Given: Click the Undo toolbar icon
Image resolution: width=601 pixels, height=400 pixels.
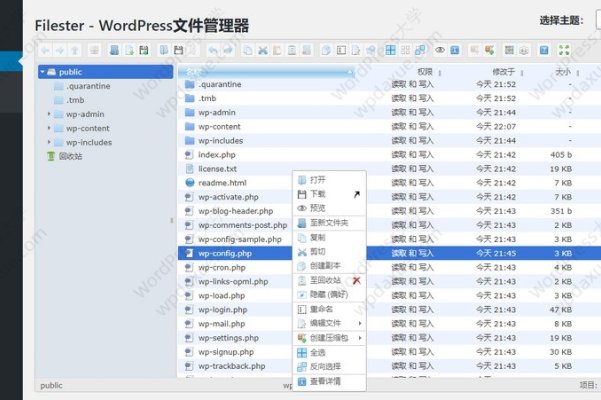Looking at the screenshot, I should point(213,50).
